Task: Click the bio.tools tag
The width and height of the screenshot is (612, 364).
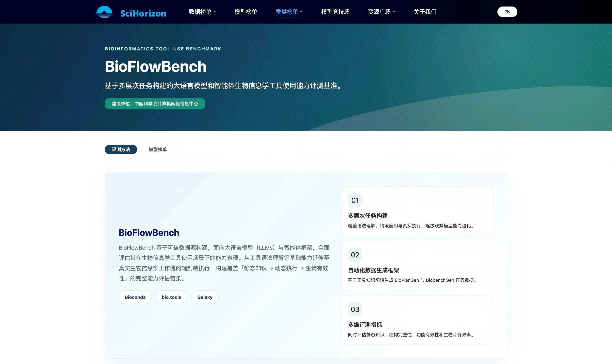Action: pos(172,297)
